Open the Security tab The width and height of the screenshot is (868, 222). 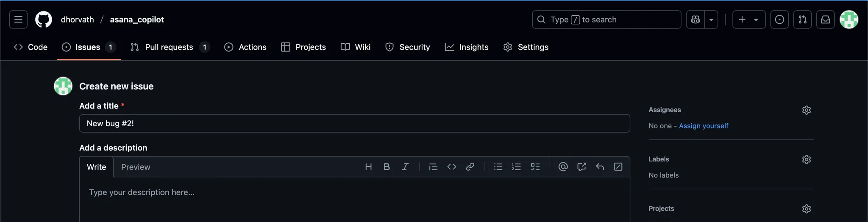coord(408,47)
